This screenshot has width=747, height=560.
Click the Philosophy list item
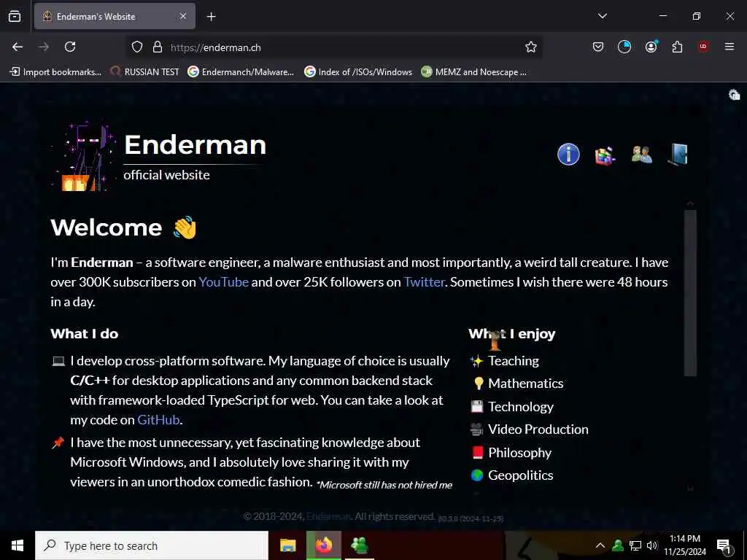coord(519,452)
